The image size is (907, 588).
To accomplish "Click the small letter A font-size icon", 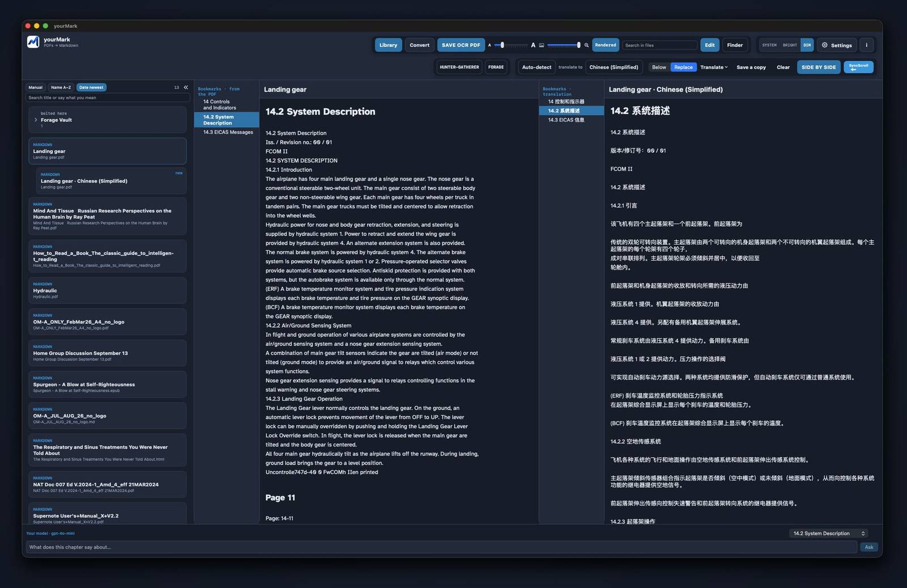I will (489, 45).
